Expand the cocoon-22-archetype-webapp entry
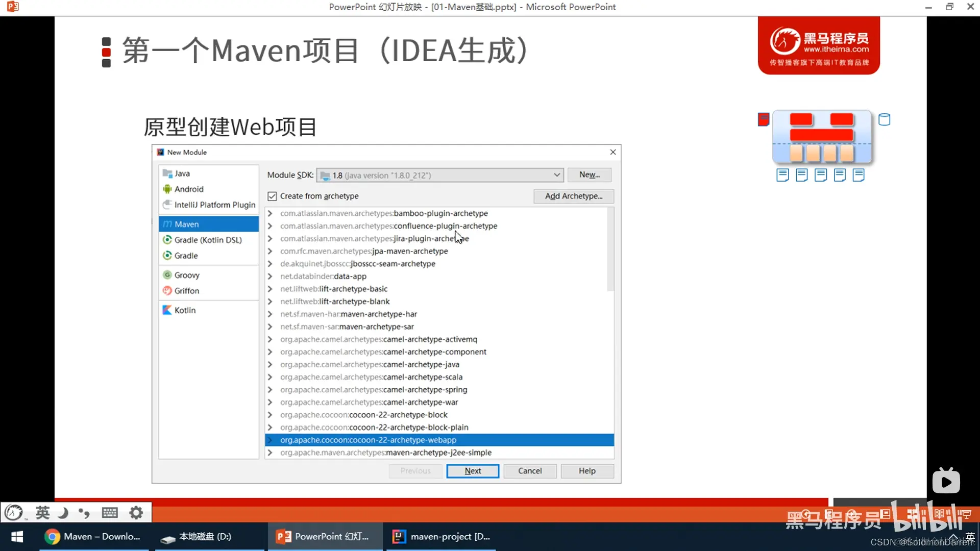 (x=270, y=440)
